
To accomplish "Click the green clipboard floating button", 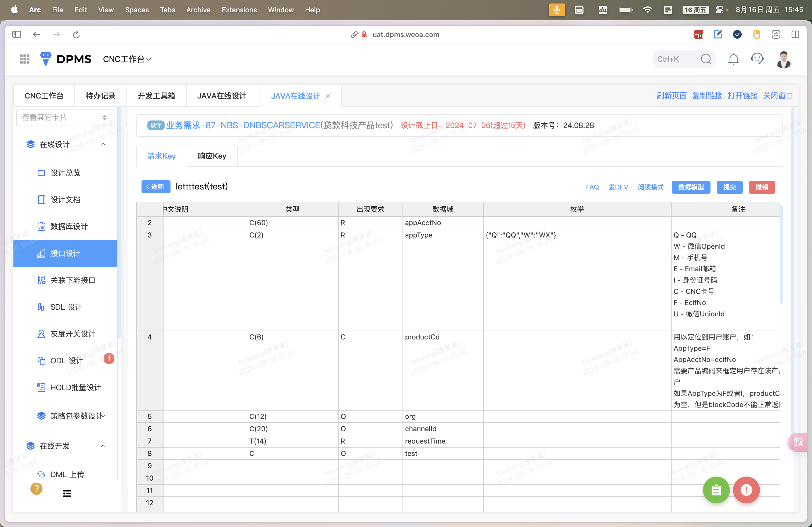I will [716, 490].
